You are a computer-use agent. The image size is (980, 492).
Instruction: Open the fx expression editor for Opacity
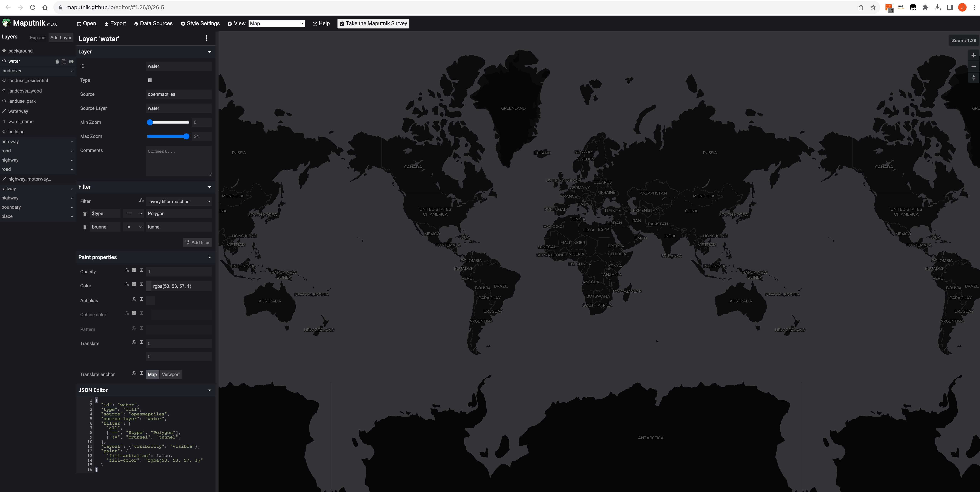[x=127, y=271]
